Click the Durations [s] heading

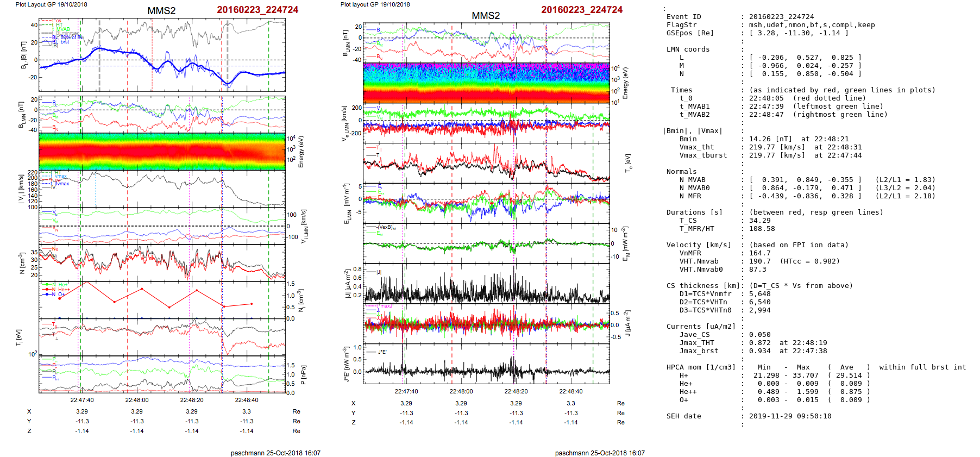pos(694,212)
